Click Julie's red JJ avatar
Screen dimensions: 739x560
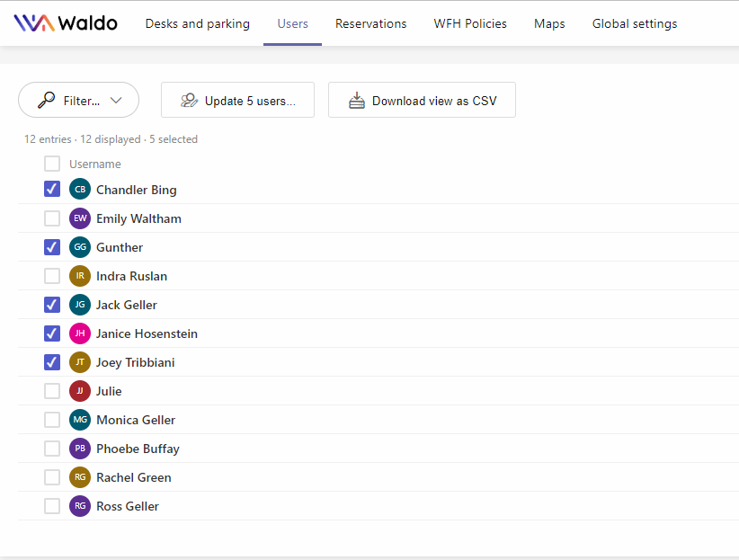point(80,391)
